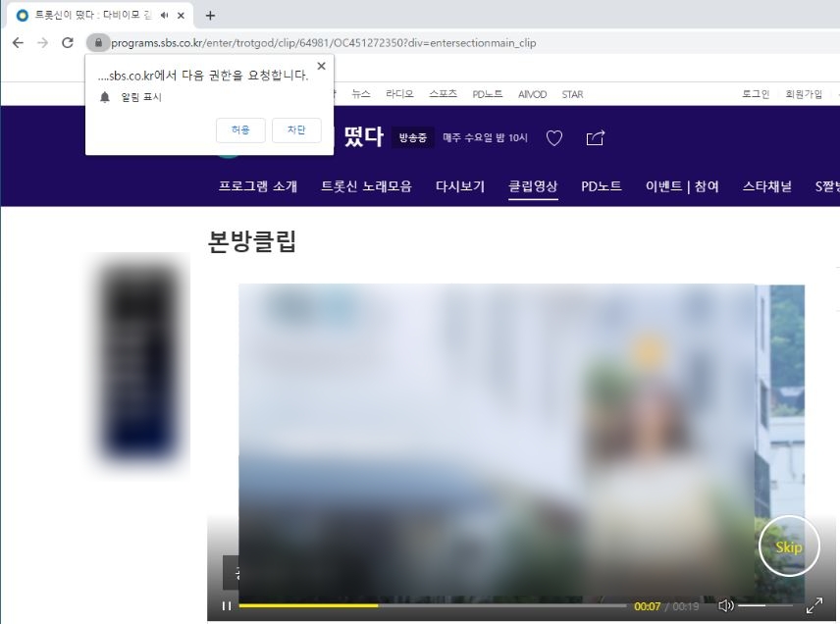
Task: Block notifications with the 차단 button
Action: 296,130
